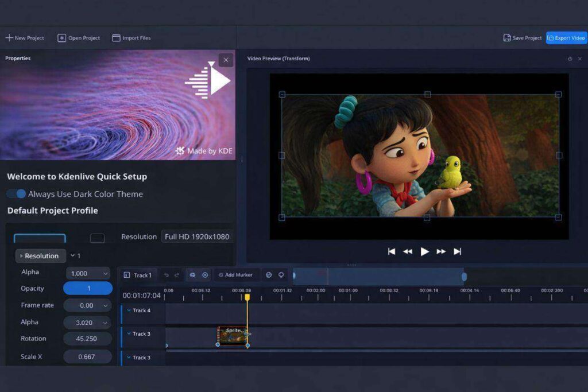
Task: Select the Properties panel title
Action: [18, 58]
